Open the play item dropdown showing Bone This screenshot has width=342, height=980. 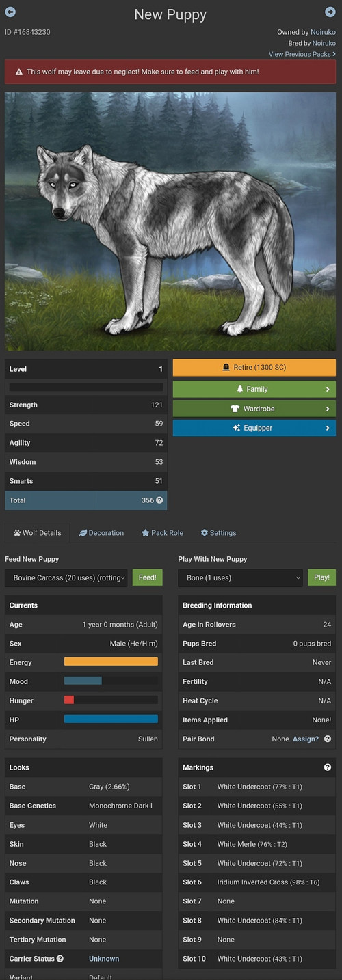click(x=240, y=577)
